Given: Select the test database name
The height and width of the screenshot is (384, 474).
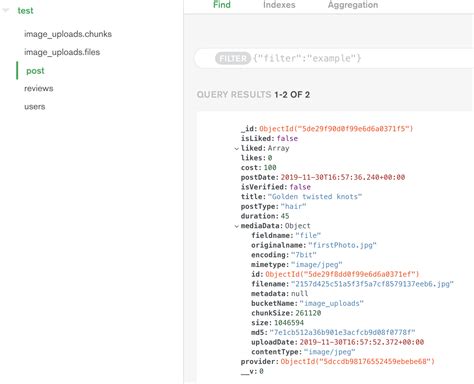Looking at the screenshot, I should (25, 11).
